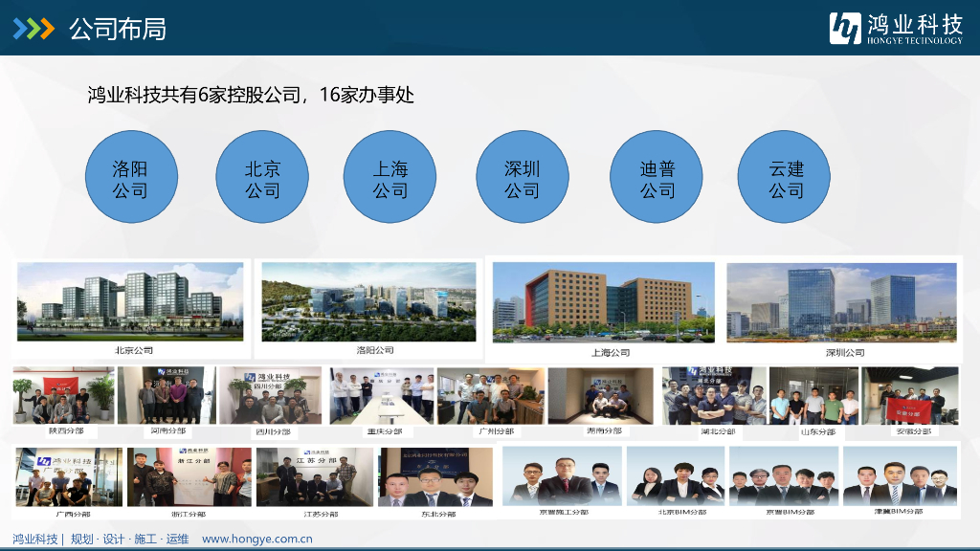
Task: Select the 京冀施工分部 team portrait
Action: (x=562, y=475)
